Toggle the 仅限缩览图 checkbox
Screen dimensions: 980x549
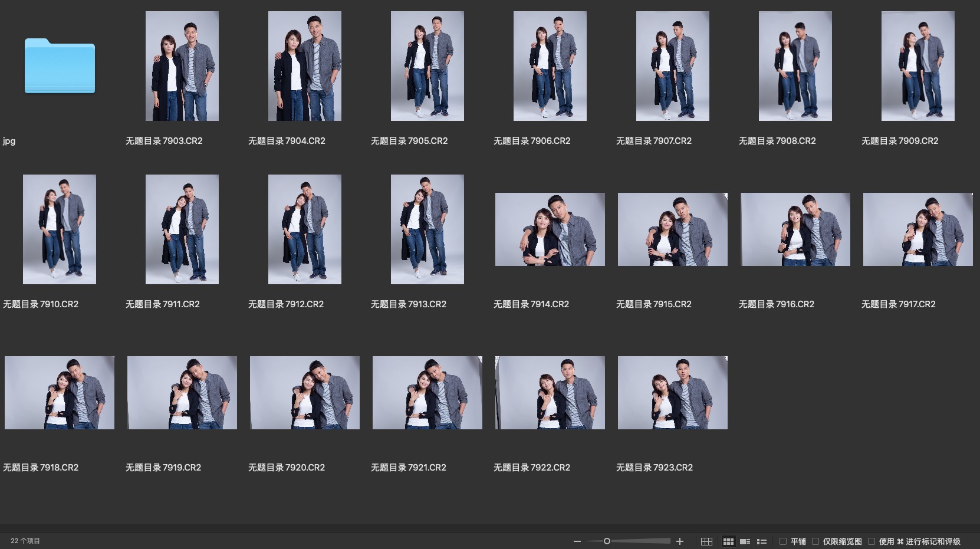tap(815, 541)
